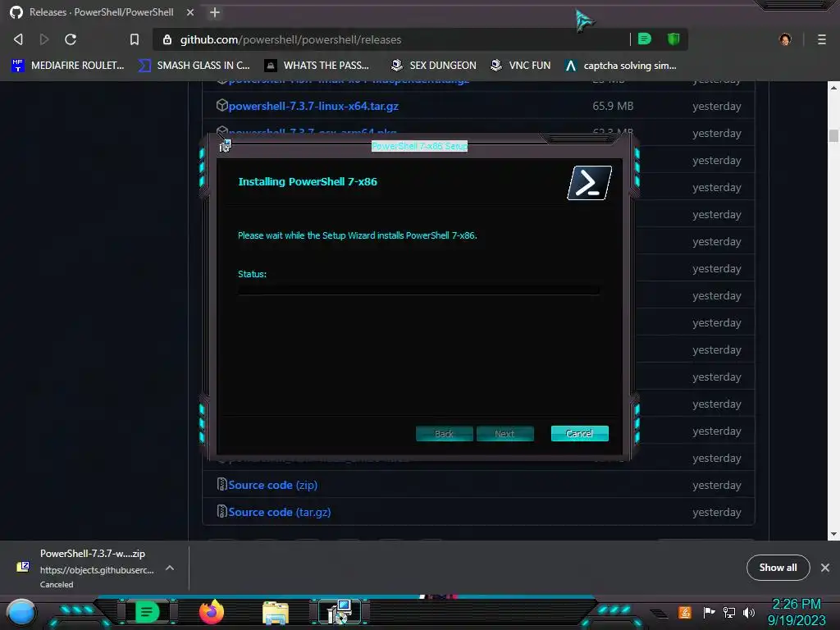Open network tray icon
The width and height of the screenshot is (840, 630).
pyautogui.click(x=729, y=612)
